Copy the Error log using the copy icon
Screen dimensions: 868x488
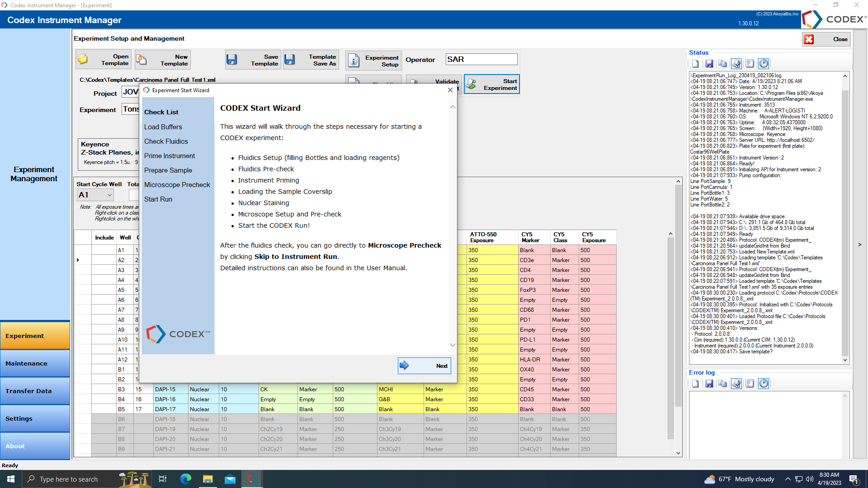722,384
